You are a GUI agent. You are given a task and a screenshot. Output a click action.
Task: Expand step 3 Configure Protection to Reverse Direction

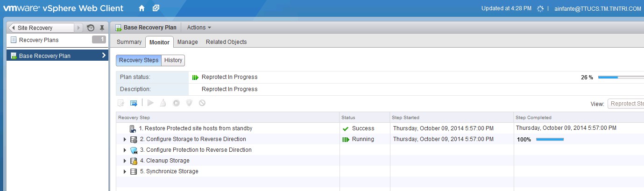point(125,150)
